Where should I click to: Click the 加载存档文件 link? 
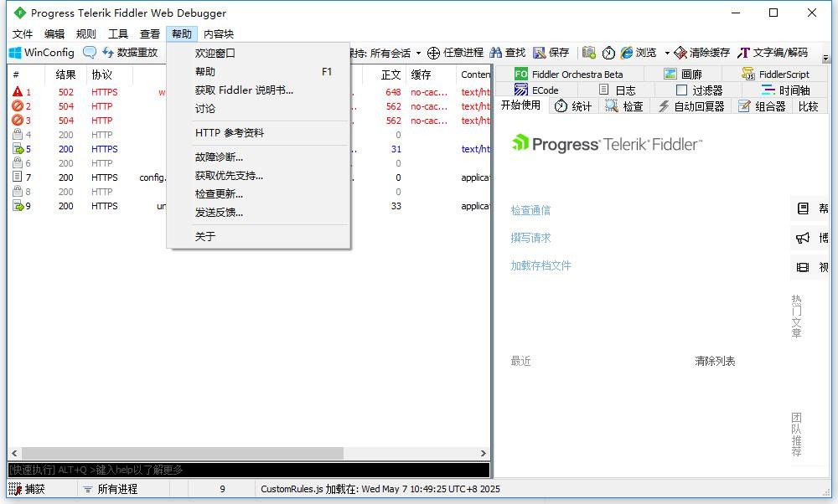click(541, 266)
